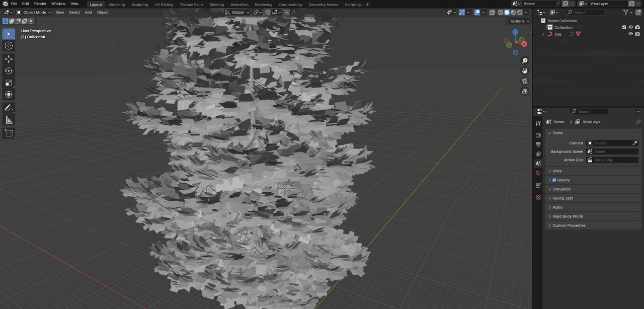The image size is (644, 309).
Task: Click the Camera object field
Action: point(613,143)
